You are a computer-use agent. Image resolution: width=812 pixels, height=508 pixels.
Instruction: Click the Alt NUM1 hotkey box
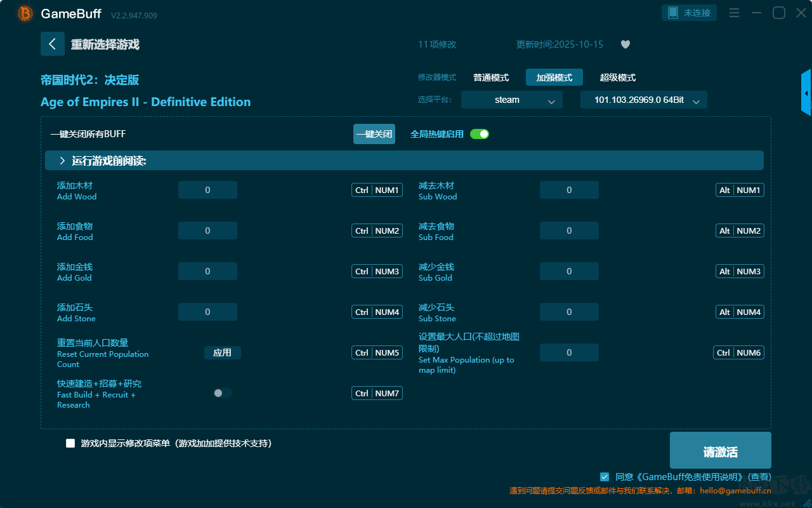(740, 190)
